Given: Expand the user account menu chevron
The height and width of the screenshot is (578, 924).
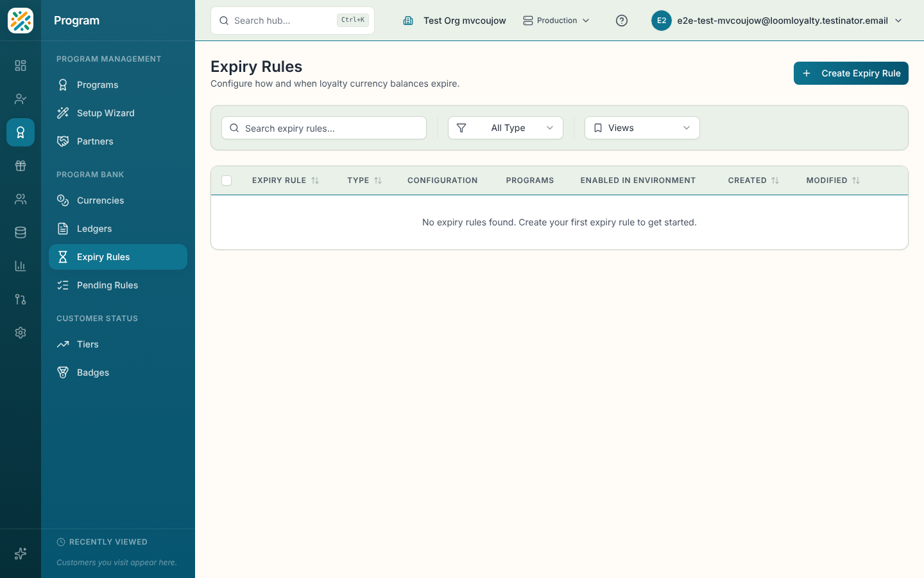Looking at the screenshot, I should coord(898,21).
